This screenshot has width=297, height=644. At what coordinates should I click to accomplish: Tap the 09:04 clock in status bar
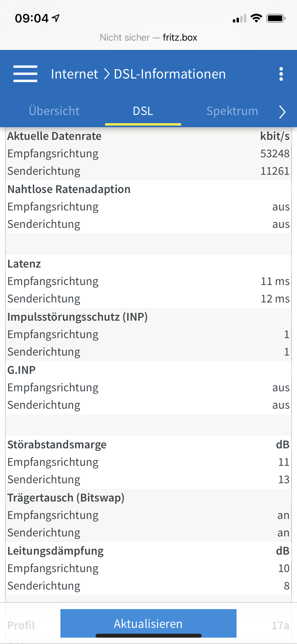(x=32, y=18)
